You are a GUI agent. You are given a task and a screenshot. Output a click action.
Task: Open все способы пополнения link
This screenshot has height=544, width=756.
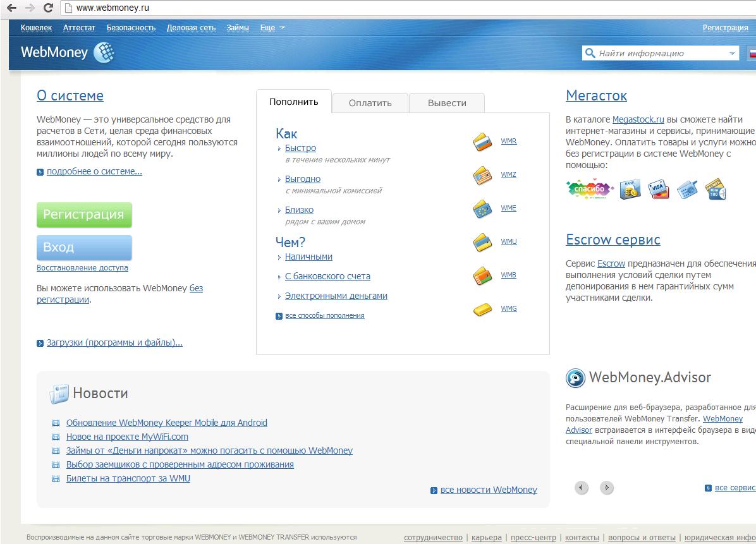(x=324, y=316)
